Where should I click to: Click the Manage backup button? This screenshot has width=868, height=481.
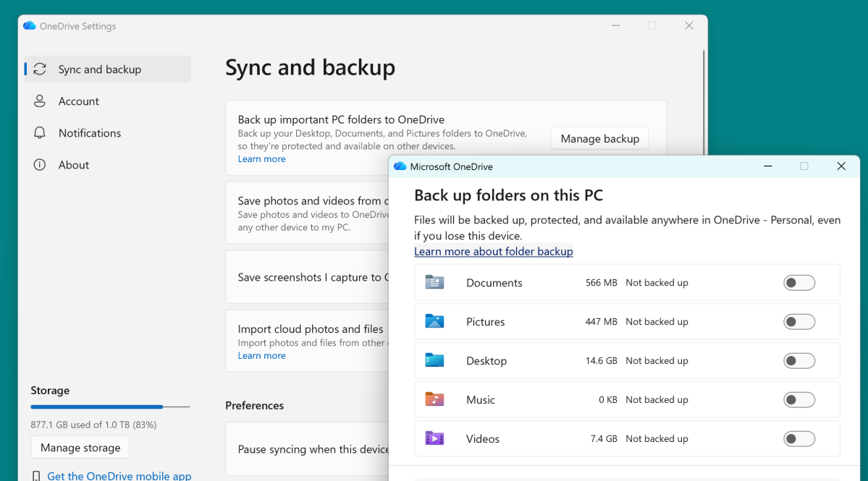coord(599,138)
